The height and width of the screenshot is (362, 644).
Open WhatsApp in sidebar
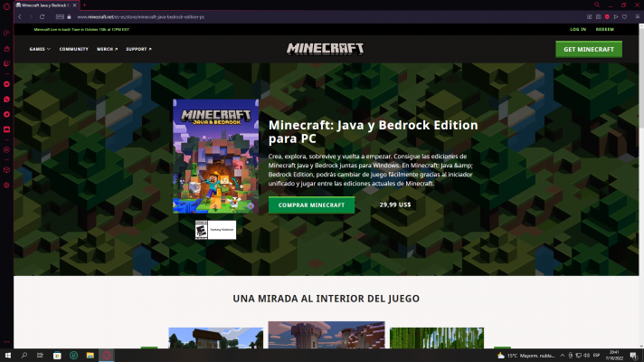[x=6, y=100]
